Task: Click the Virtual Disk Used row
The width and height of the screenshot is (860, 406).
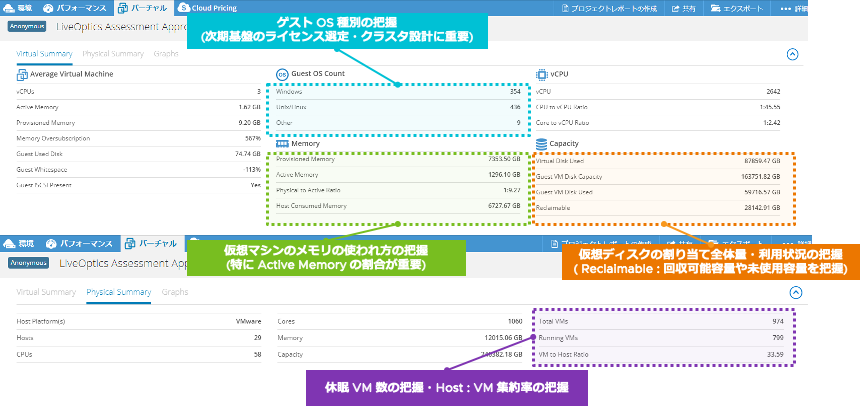Action: click(658, 161)
